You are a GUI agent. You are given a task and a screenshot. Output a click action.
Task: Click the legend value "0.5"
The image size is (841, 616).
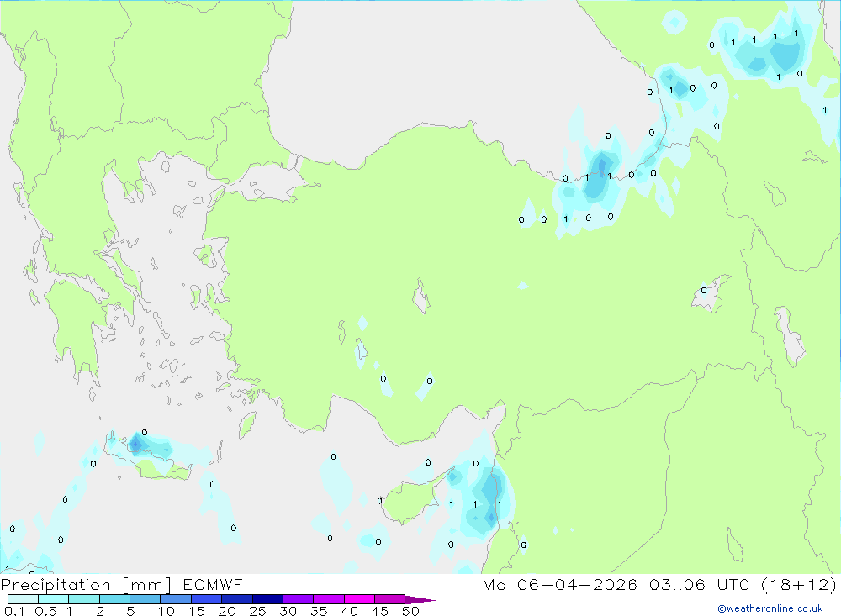46,611
